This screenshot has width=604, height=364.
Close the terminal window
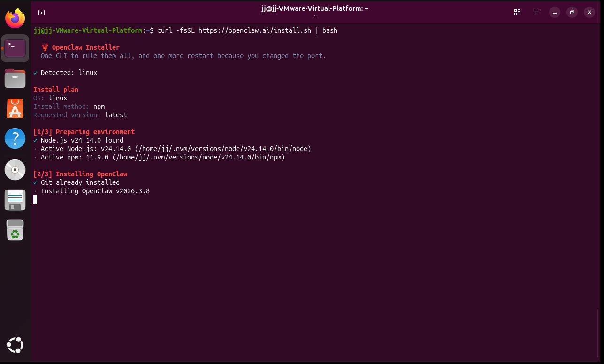coord(589,12)
